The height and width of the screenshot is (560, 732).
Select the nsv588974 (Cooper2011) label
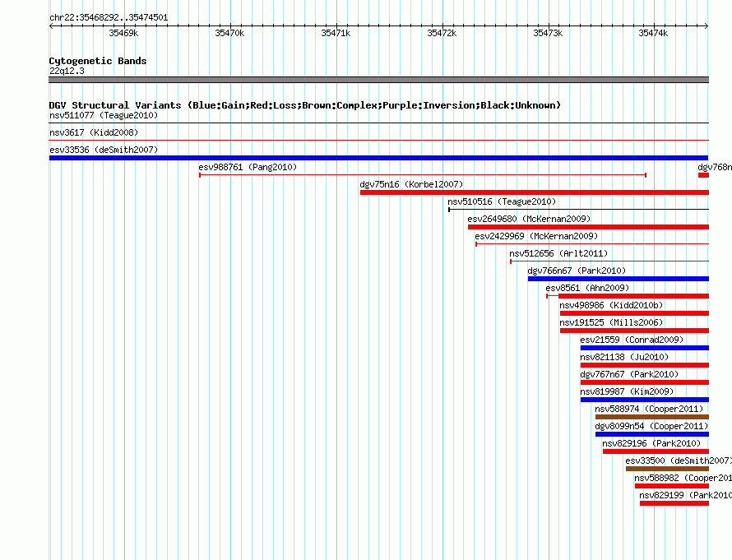coord(649,409)
